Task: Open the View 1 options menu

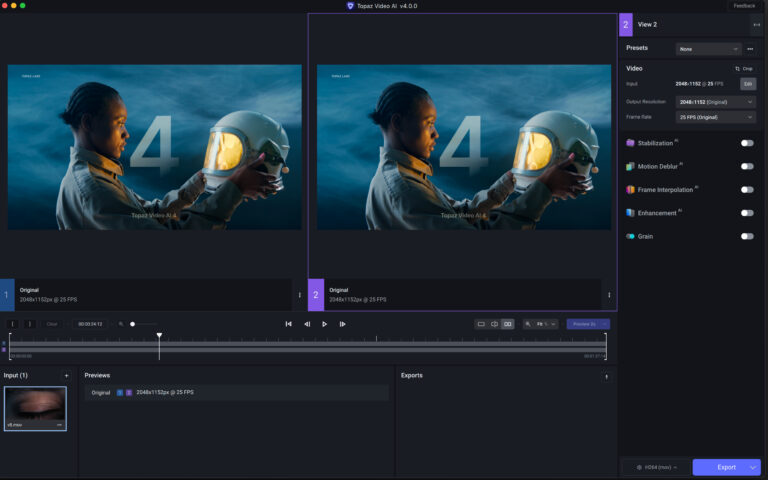Action: [x=300, y=295]
